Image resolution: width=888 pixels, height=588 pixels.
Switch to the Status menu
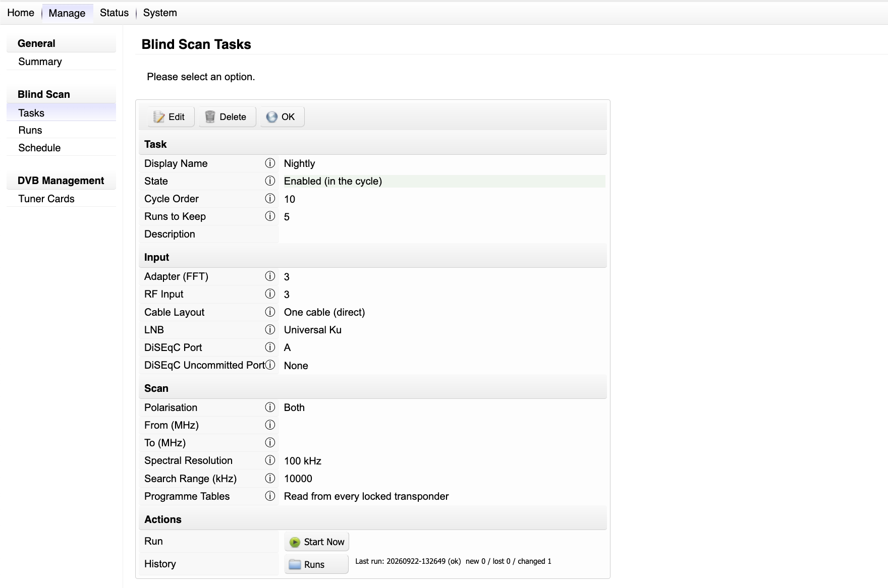[114, 13]
